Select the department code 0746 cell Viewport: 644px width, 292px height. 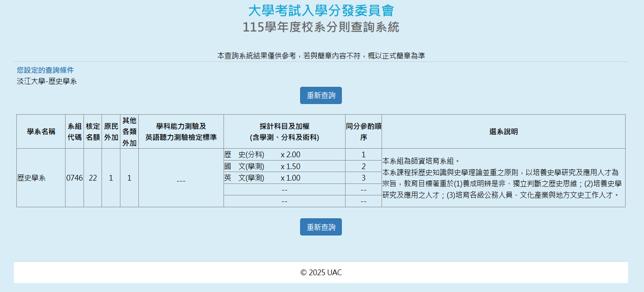click(x=75, y=178)
